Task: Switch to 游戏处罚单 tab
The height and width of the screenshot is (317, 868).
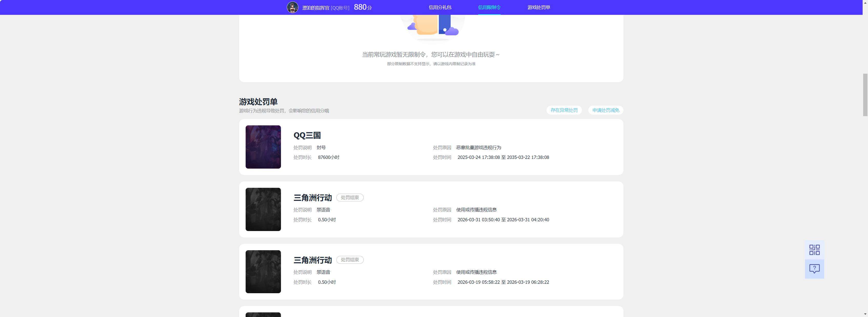Action: 538,7
